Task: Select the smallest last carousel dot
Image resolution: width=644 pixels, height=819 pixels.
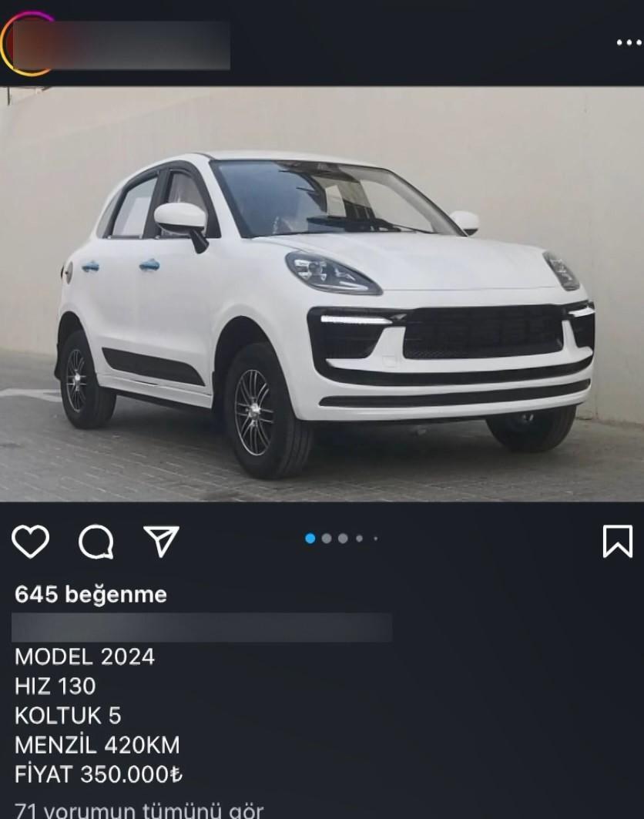Action: [375, 538]
